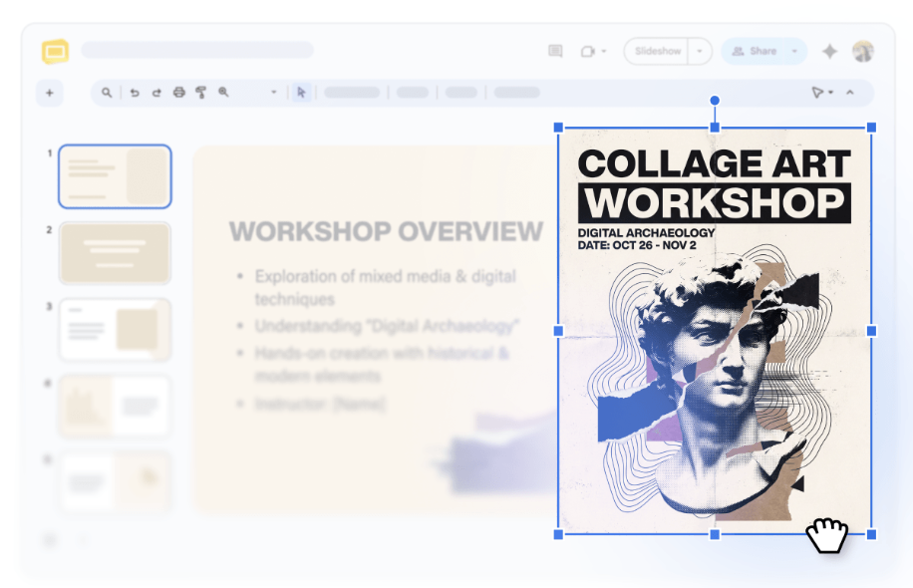Image resolution: width=913 pixels, height=588 pixels.
Task: Click the 'Understanding Digital Archaeology' bullet
Action: [x=387, y=326]
